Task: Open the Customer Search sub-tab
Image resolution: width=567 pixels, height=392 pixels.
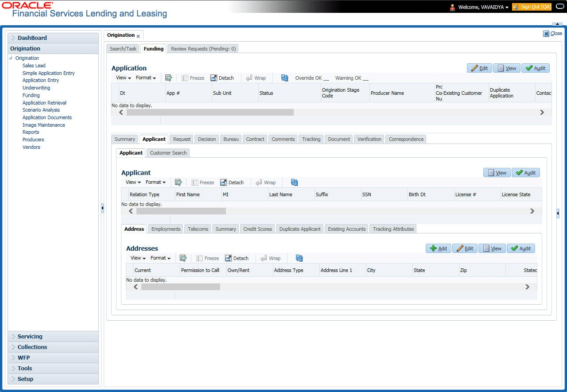Action: pos(168,153)
